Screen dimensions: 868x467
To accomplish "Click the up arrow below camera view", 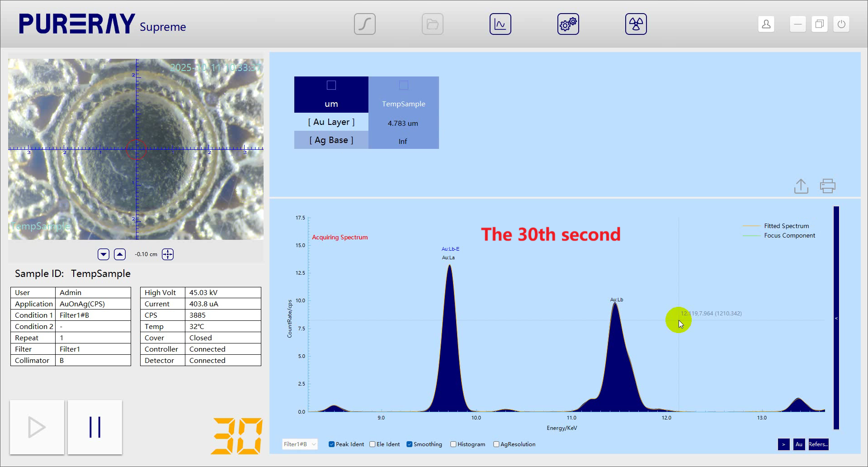I will (120, 254).
